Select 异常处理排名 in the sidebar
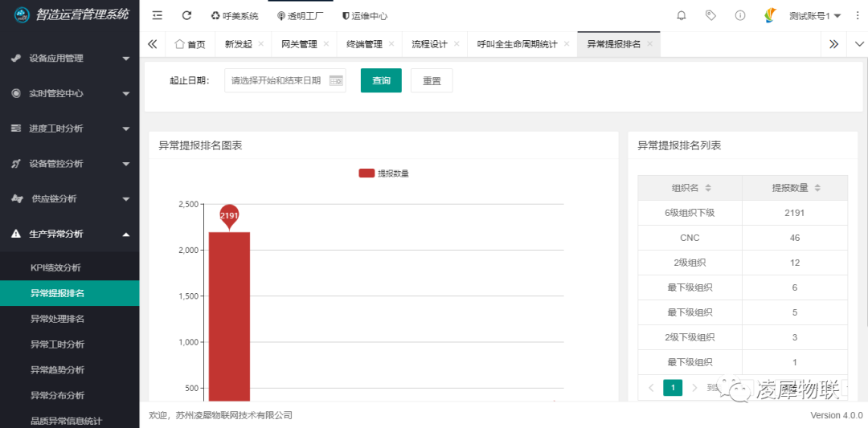 click(x=57, y=319)
